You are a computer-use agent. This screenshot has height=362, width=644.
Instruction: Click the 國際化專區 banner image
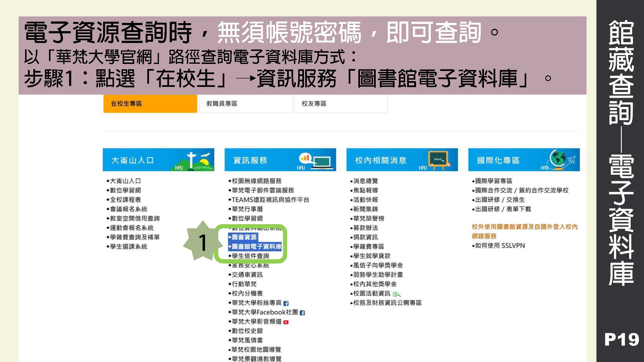coord(524,160)
